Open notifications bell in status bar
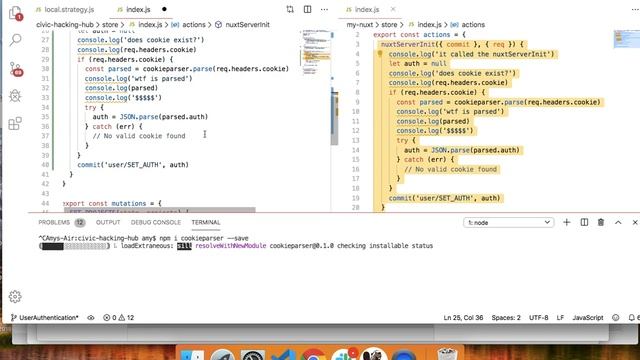 pyautogui.click(x=632, y=318)
